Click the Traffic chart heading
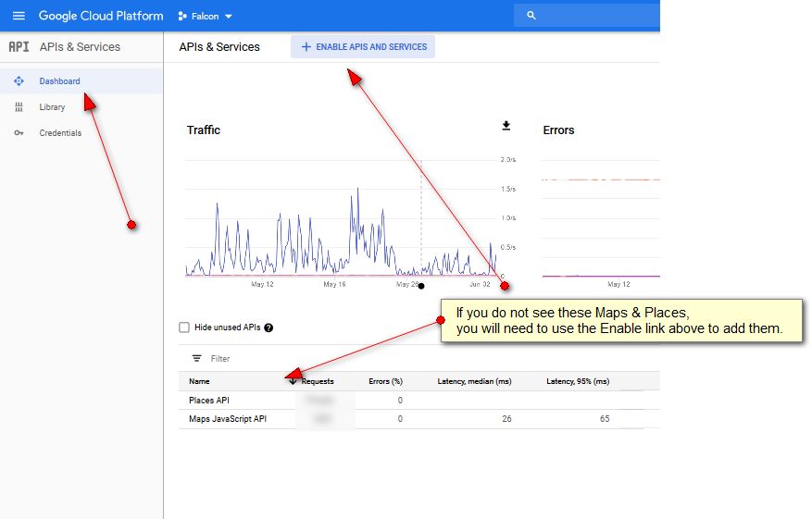 (x=204, y=130)
